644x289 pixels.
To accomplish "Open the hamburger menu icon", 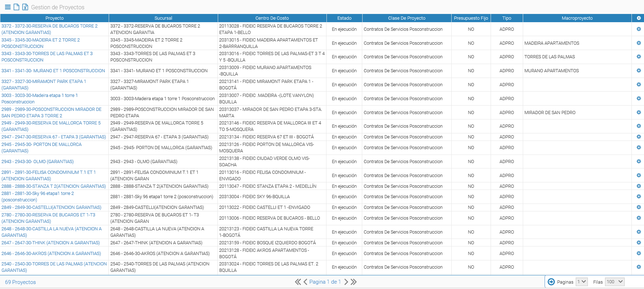I will (x=8, y=7).
